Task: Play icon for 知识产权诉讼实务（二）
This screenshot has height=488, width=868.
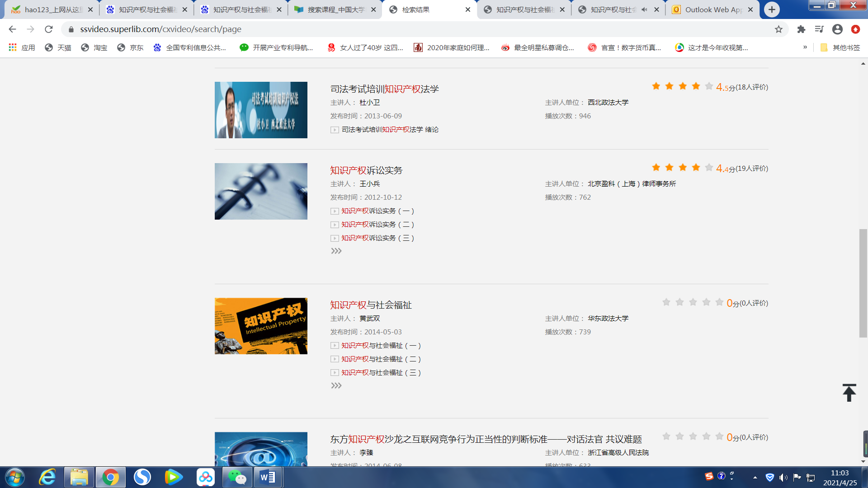Action: point(335,225)
